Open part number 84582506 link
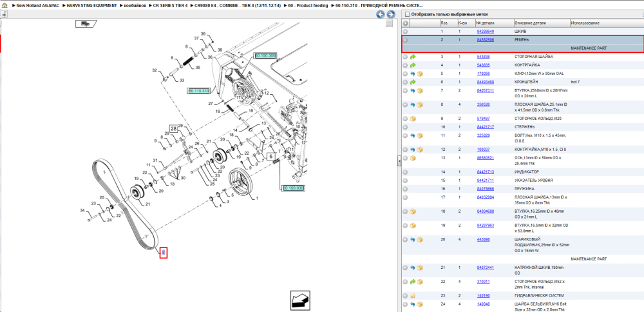 tap(486, 40)
